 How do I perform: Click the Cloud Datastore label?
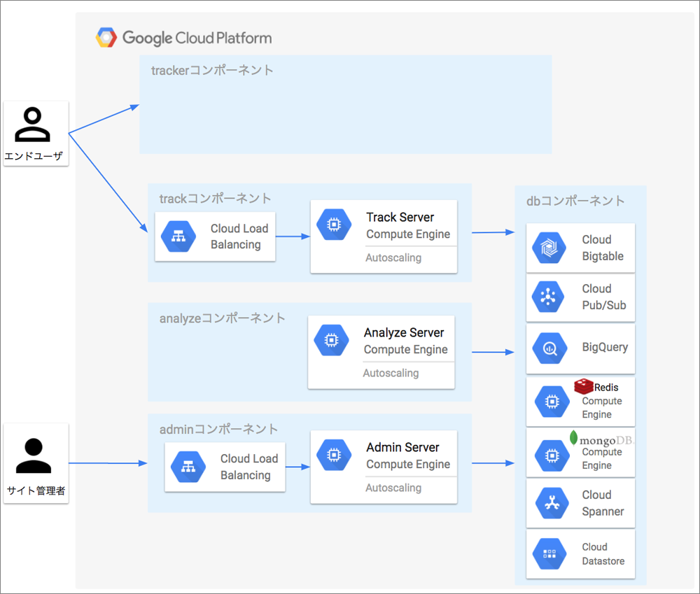tap(603, 554)
